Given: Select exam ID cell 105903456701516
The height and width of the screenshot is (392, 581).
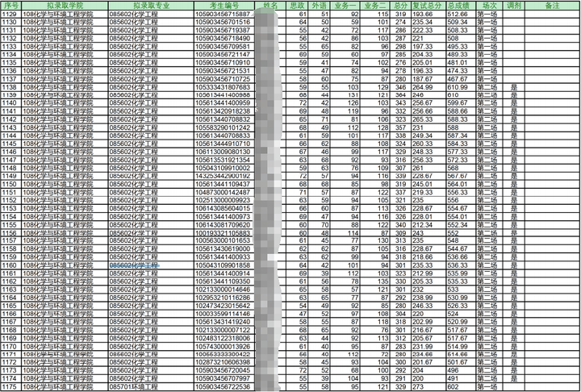Looking at the screenshot, I should click(x=224, y=23).
